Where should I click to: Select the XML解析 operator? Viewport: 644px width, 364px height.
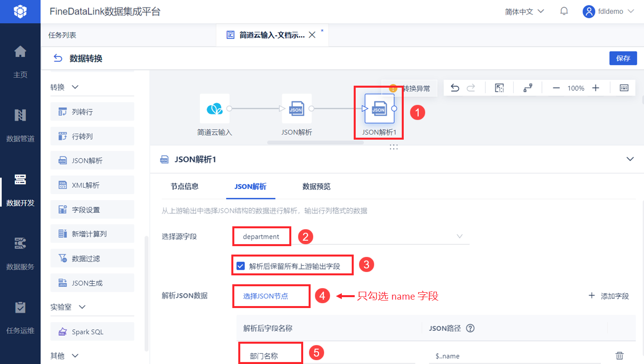93,185
